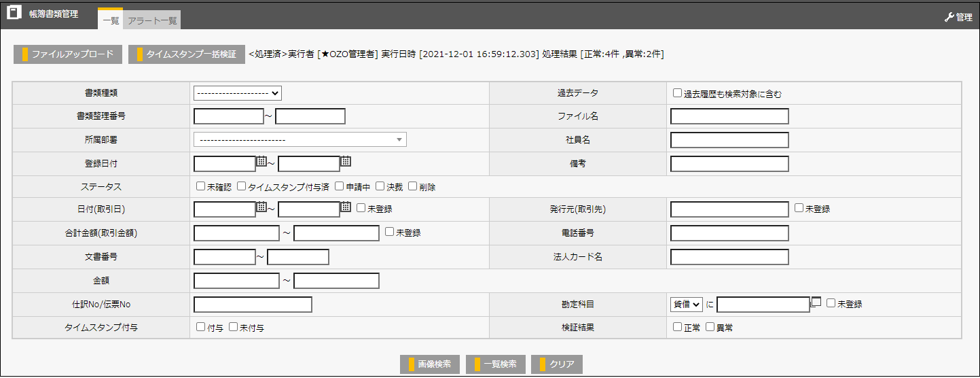This screenshot has height=378, width=980.
Task: Click the ファイルアップロード button
Action: click(x=68, y=54)
